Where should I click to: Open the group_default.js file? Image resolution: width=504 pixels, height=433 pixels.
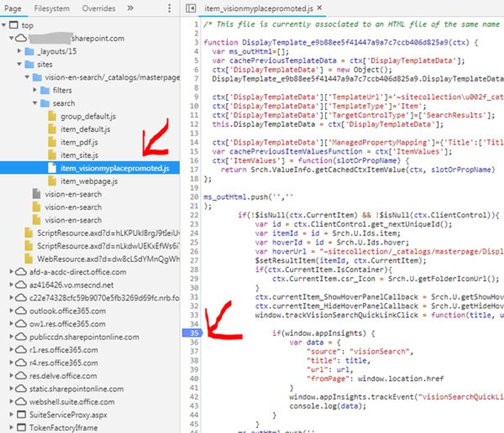[x=88, y=116]
